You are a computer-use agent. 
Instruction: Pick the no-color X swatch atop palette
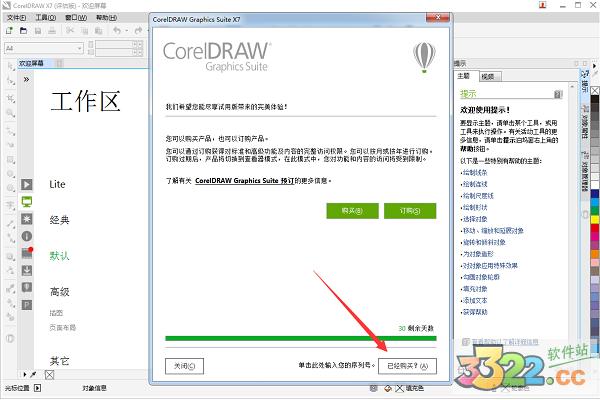click(595, 91)
